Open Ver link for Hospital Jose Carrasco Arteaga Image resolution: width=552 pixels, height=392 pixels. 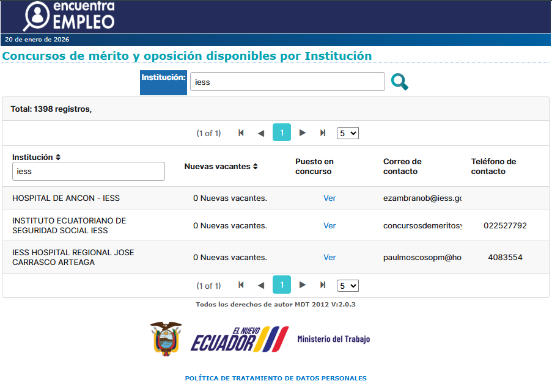(x=329, y=258)
